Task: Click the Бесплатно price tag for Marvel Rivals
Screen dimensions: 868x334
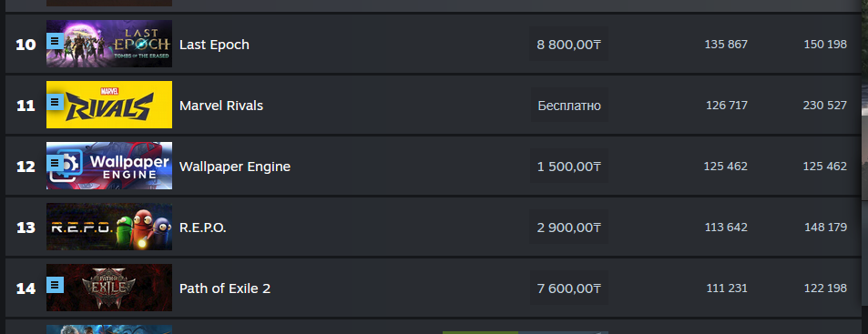Action: click(569, 105)
